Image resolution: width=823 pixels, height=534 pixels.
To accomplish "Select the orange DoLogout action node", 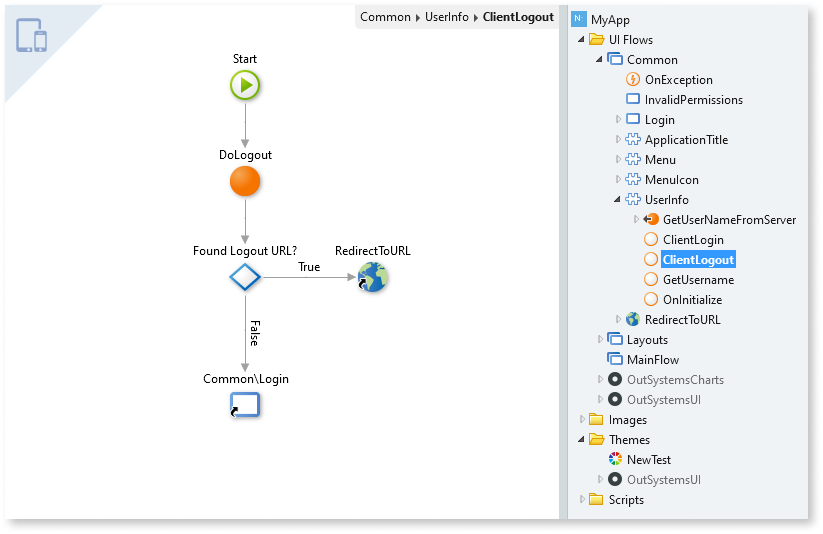I will coord(245,181).
